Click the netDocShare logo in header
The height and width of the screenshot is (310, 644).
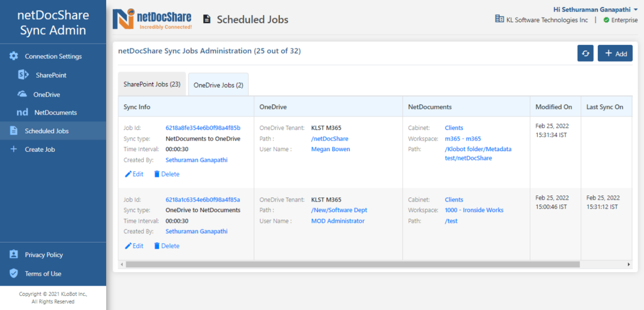click(x=152, y=19)
